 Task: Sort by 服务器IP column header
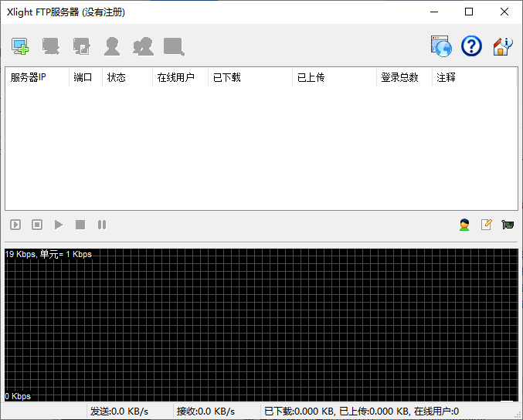coord(37,77)
